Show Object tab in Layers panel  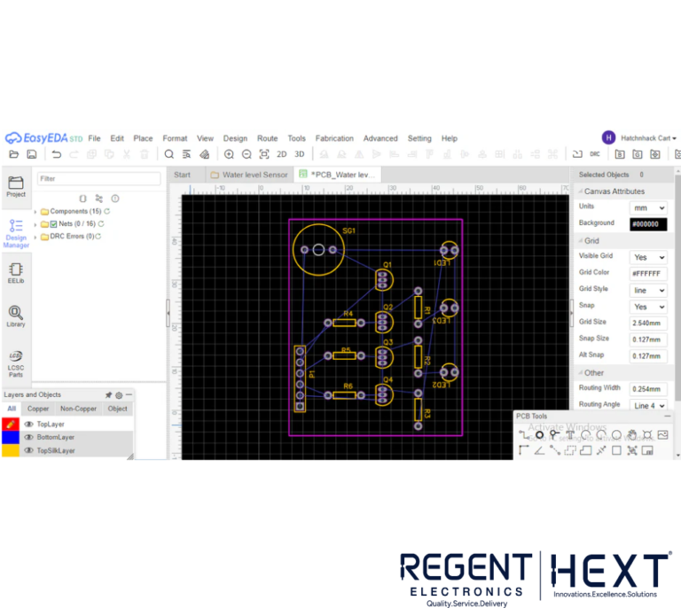click(117, 409)
